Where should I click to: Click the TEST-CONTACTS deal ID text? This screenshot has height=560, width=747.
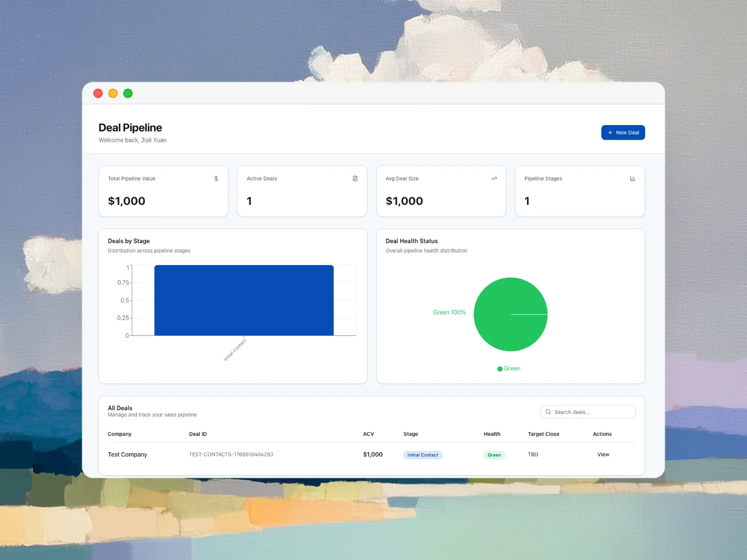pyautogui.click(x=231, y=455)
